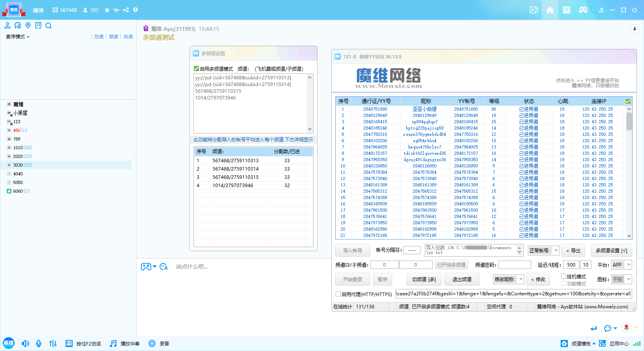This screenshot has width=644, height=351.
Task: Click the < 导出 button
Action: point(573,250)
